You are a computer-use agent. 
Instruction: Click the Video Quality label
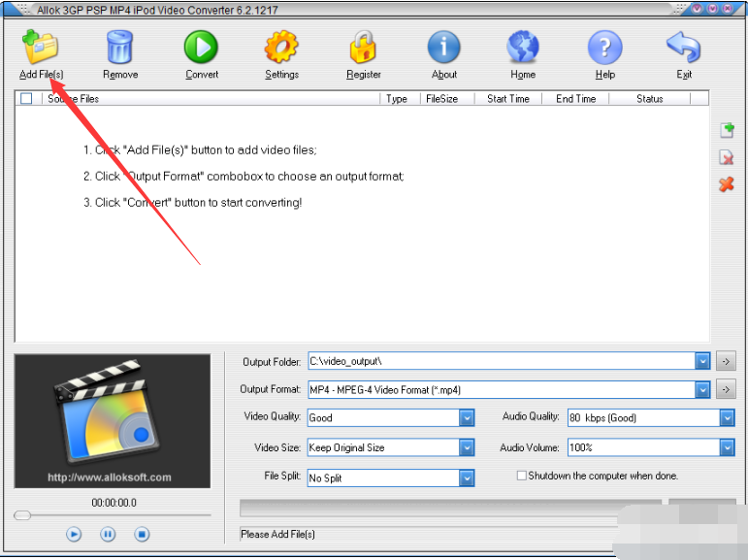point(273,416)
